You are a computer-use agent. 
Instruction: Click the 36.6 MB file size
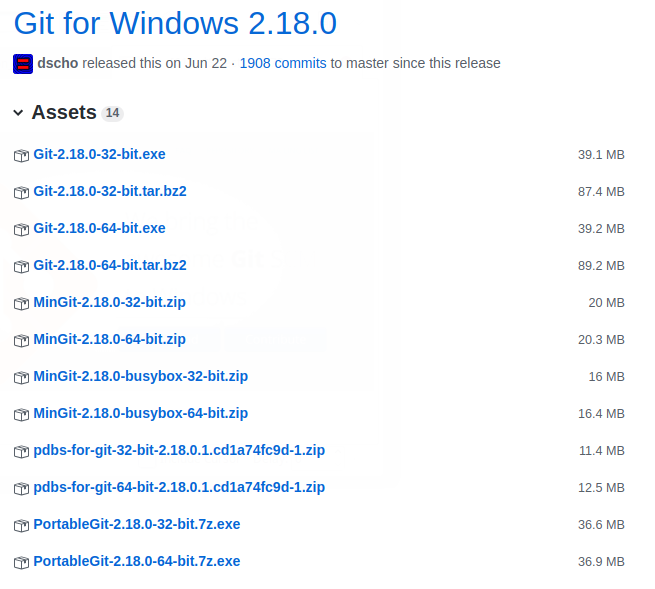click(601, 525)
